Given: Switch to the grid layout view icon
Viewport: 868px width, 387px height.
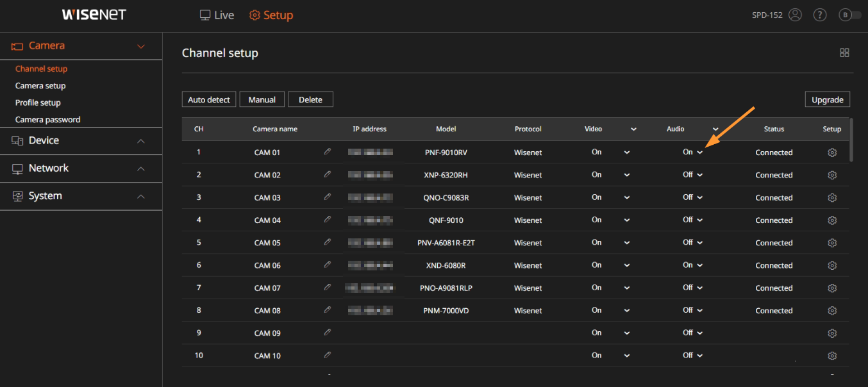Looking at the screenshot, I should point(845,53).
